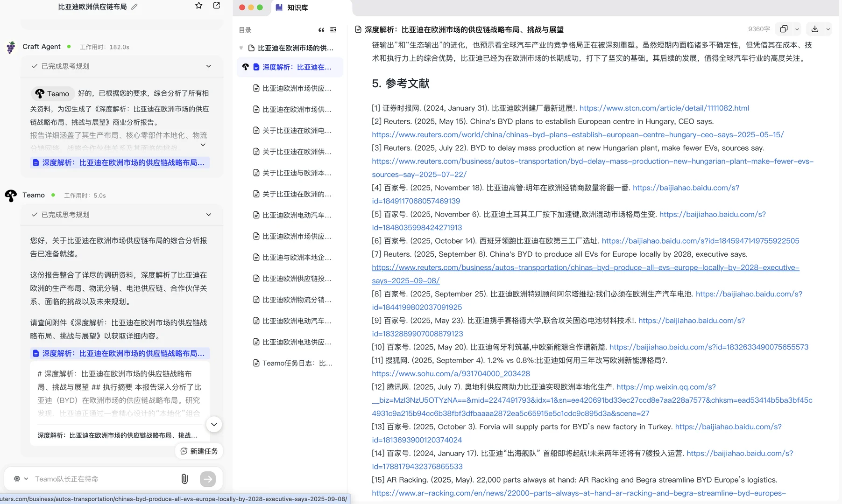Star the 比亚迪欧洲供应链布局 conversation
Image resolution: width=842 pixels, height=504 pixels.
point(198,6)
